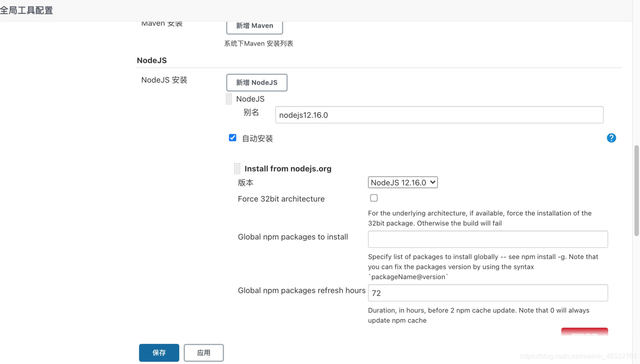The image size is (640, 364).
Task: Enable Force 32bit architecture checkbox
Action: tap(374, 198)
